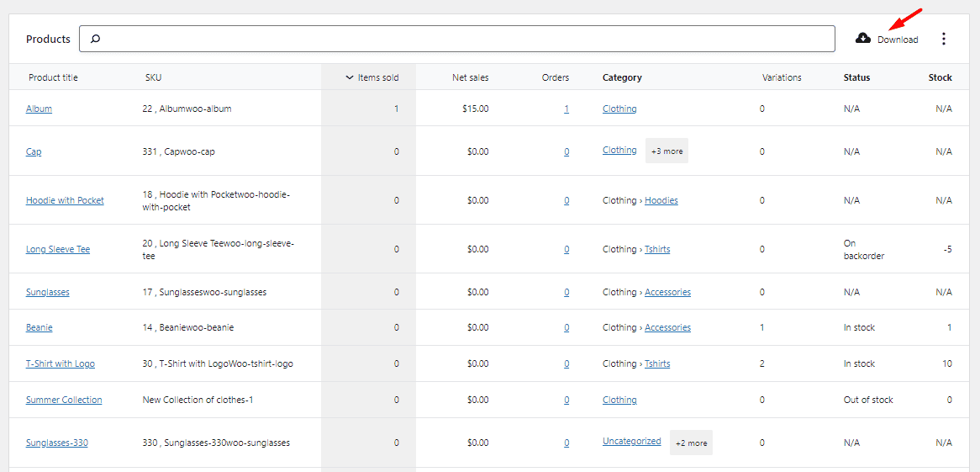
Task: Select Beanie's "In stock" status cell
Action: (859, 327)
